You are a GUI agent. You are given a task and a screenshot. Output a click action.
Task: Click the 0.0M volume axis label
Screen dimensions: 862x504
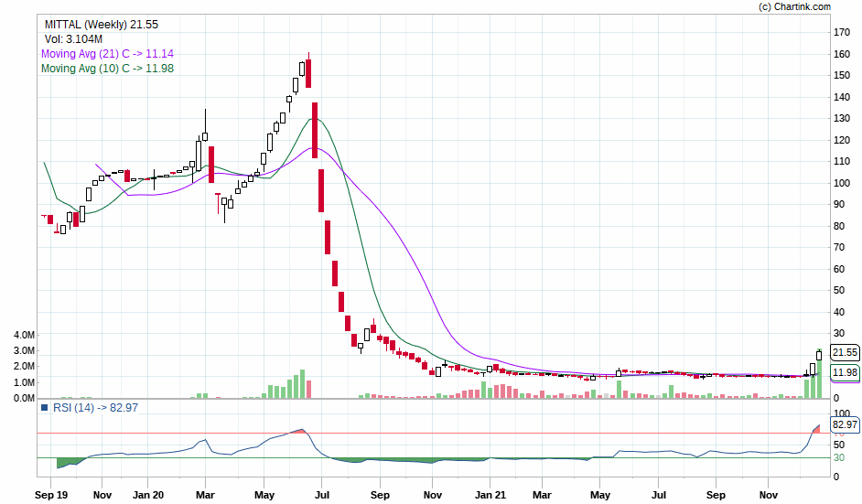click(24, 398)
